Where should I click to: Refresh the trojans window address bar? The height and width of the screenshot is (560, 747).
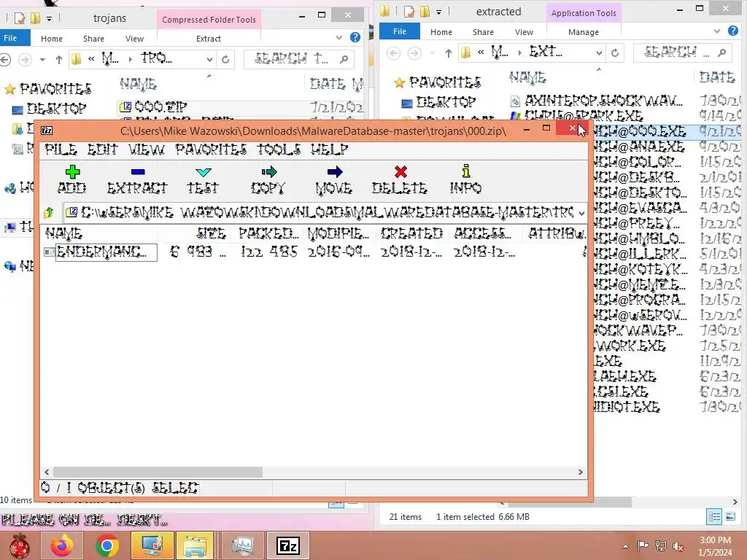click(225, 60)
